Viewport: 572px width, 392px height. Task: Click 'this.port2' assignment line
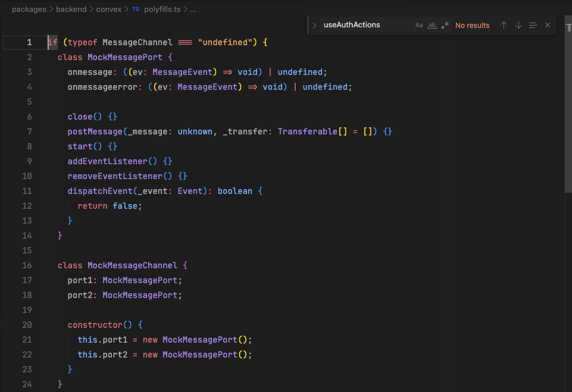click(x=165, y=355)
